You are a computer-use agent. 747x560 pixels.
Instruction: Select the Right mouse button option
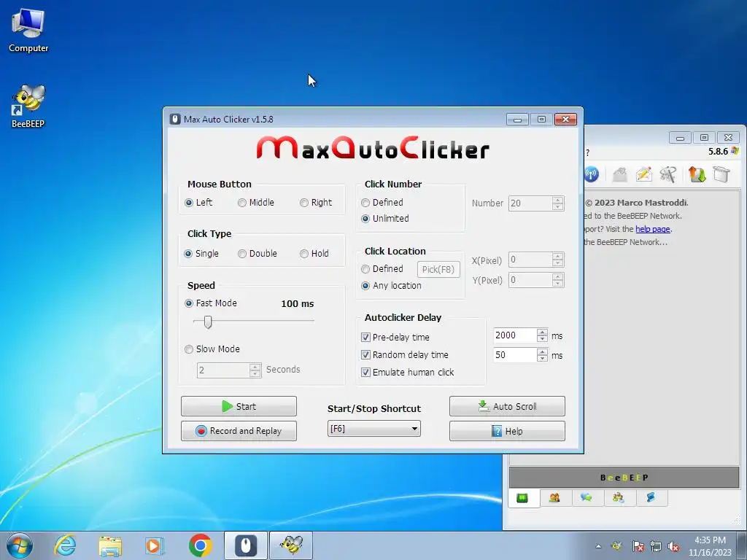316,203
